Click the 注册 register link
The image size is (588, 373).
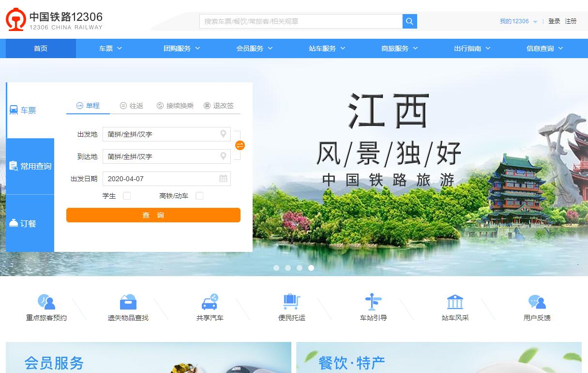coord(571,21)
